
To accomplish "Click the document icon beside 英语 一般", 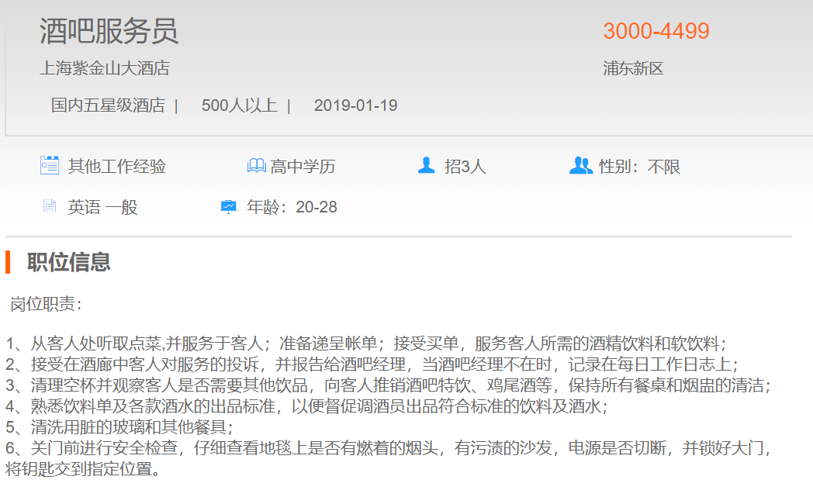I will (x=50, y=206).
